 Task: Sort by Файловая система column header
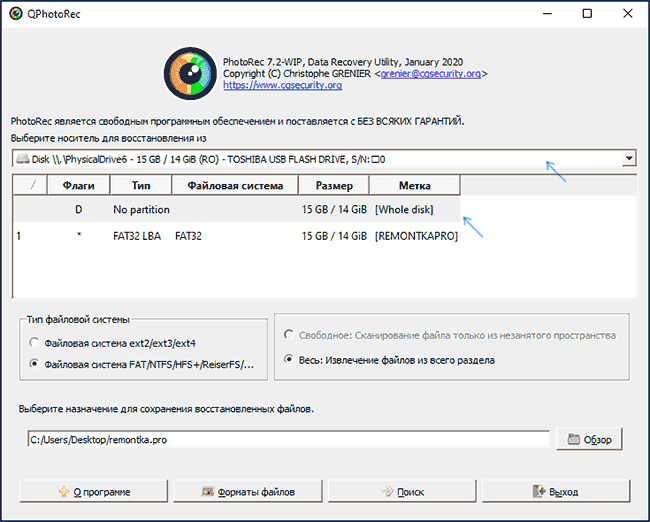(x=235, y=185)
